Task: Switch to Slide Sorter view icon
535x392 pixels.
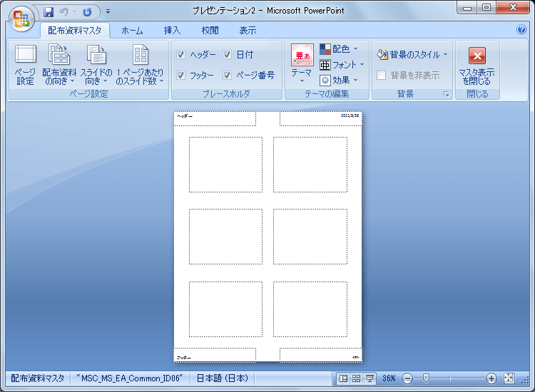Action: coord(356,378)
